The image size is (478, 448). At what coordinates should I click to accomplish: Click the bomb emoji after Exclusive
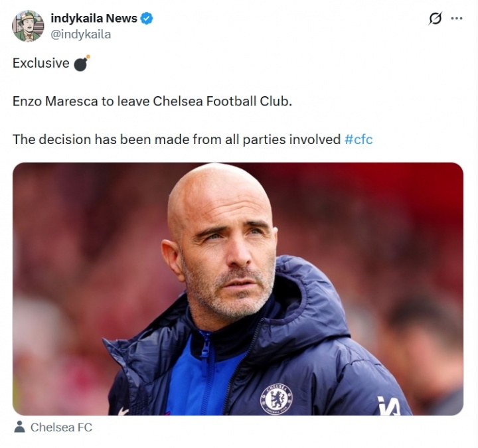click(x=81, y=63)
